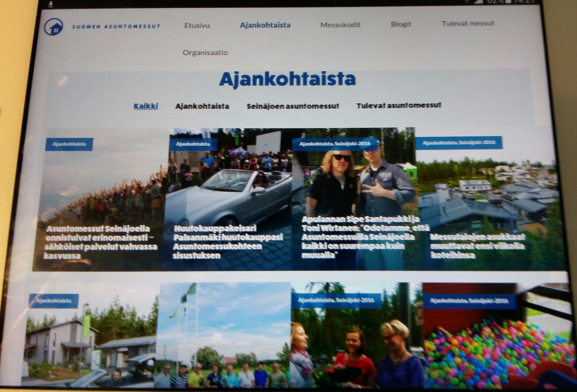Show the Tulevat asuntomessut category
Screen dimensions: 577x392
point(399,105)
